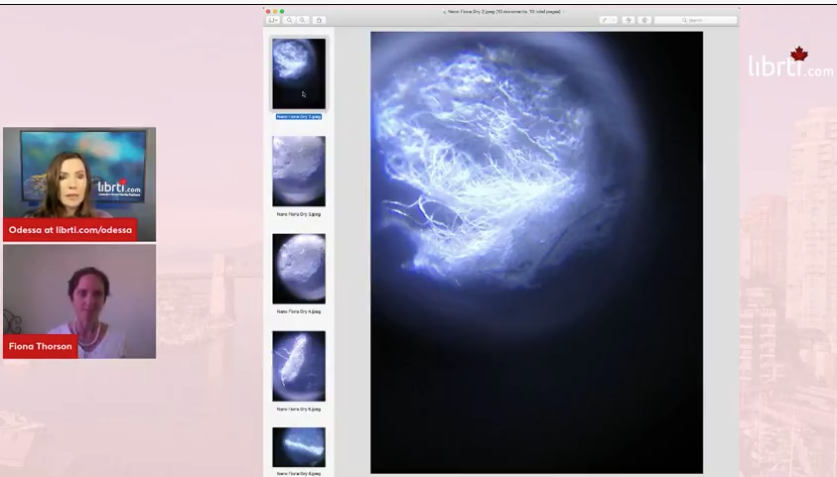Click the Fiona Thorson name label

point(40,347)
